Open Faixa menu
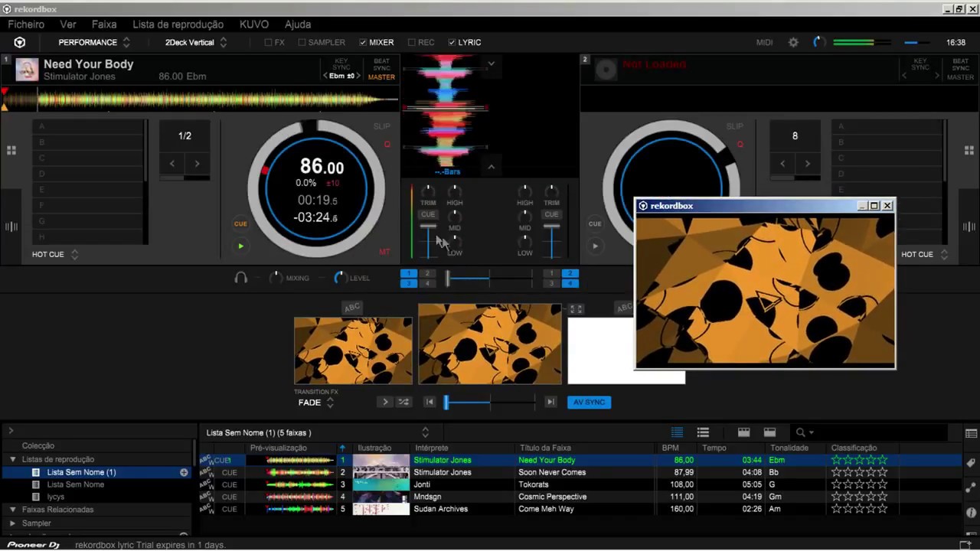 tap(104, 24)
